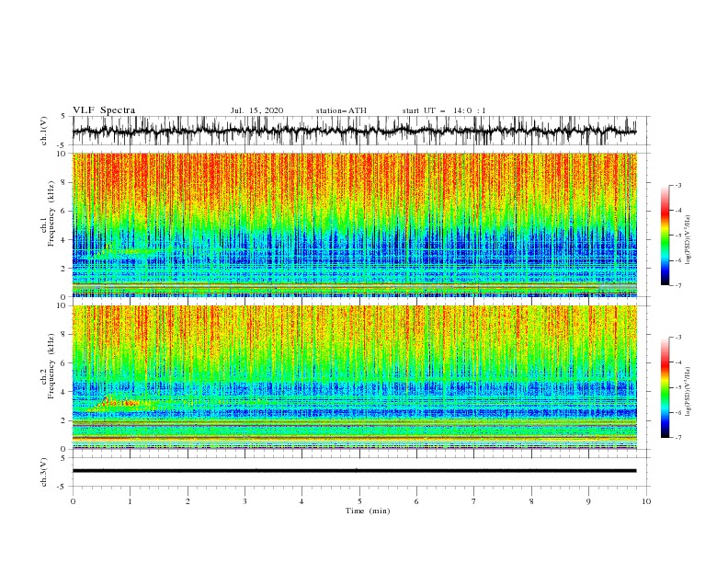Screen dimensions: 728x563
Task: Select ch.2 "Frequency (kHz)" axis label
Action: [51, 365]
